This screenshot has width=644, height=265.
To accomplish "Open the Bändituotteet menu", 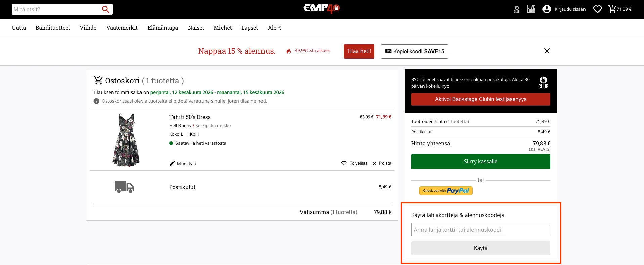I will point(53,28).
